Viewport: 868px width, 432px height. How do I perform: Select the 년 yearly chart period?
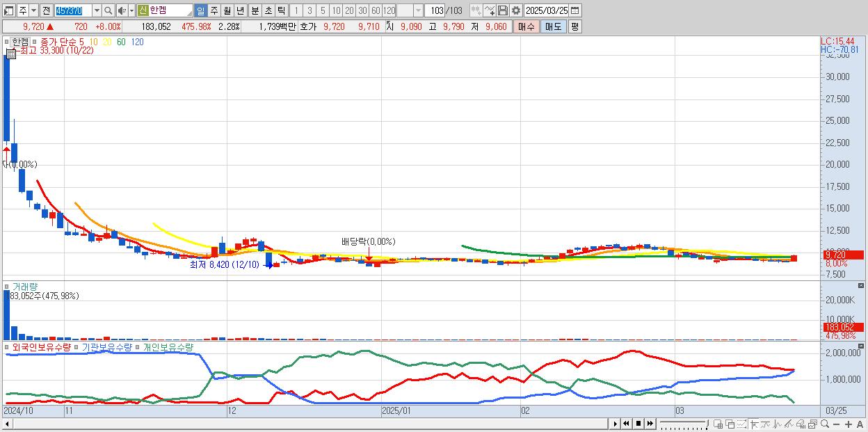coord(240,10)
